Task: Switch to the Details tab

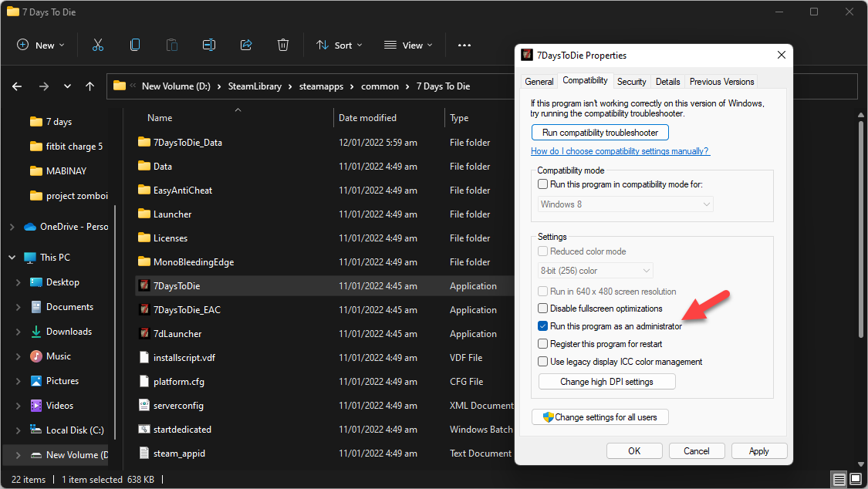Action: (667, 81)
